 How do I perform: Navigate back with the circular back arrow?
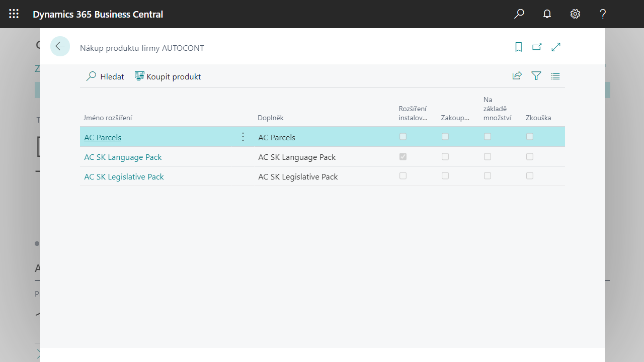[60, 46]
